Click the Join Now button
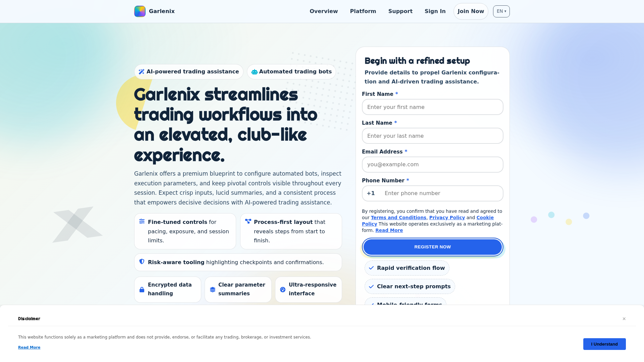The image size is (644, 362). click(471, 11)
